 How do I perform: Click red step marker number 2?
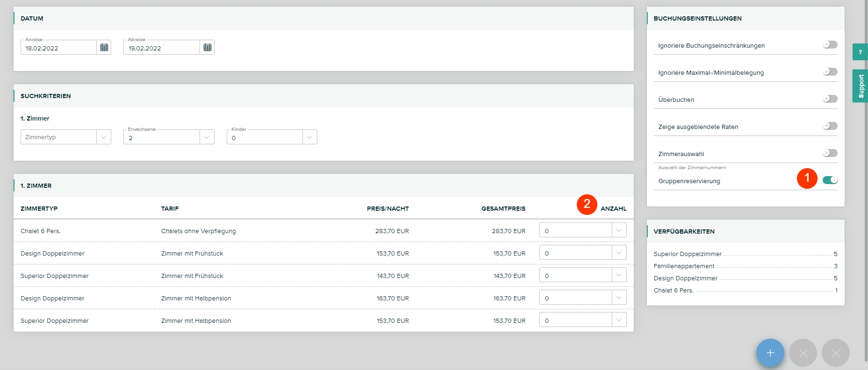587,204
